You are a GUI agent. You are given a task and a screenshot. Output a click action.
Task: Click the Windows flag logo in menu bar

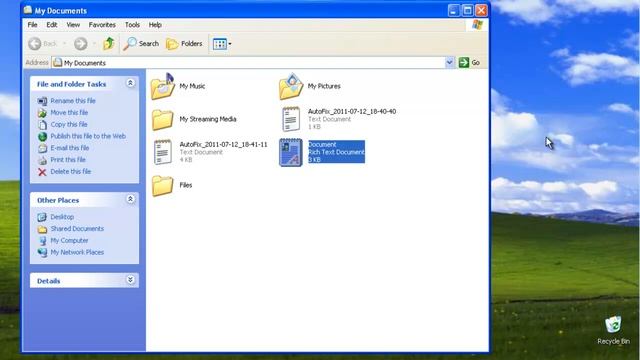click(x=477, y=25)
